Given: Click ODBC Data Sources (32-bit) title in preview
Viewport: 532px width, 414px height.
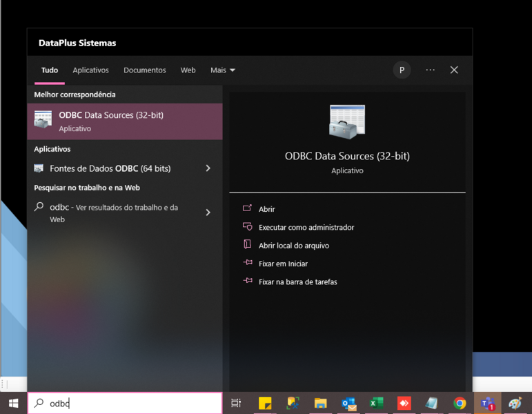Looking at the screenshot, I should point(347,156).
